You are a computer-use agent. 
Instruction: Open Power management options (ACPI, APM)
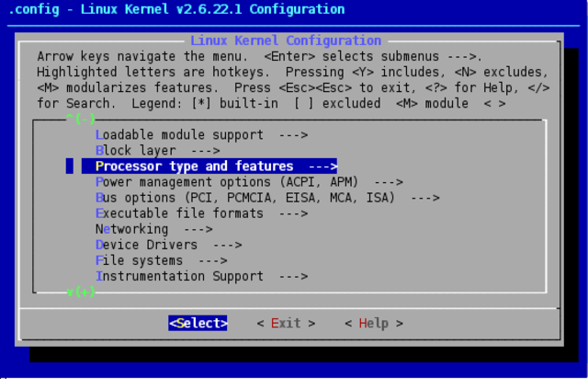click(249, 182)
